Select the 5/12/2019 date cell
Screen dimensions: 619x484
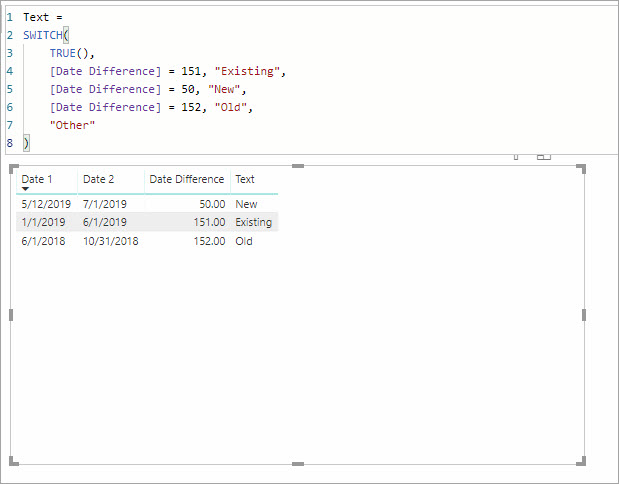46,204
